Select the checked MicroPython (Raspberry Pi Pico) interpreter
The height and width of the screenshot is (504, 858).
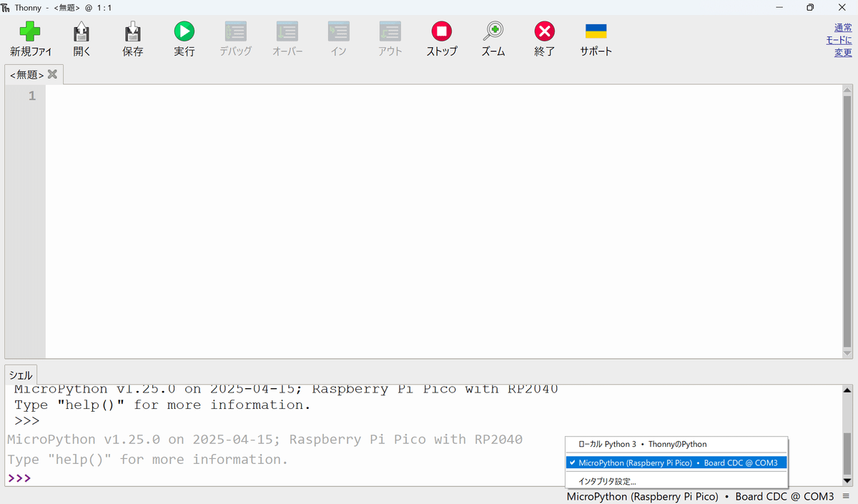click(676, 463)
